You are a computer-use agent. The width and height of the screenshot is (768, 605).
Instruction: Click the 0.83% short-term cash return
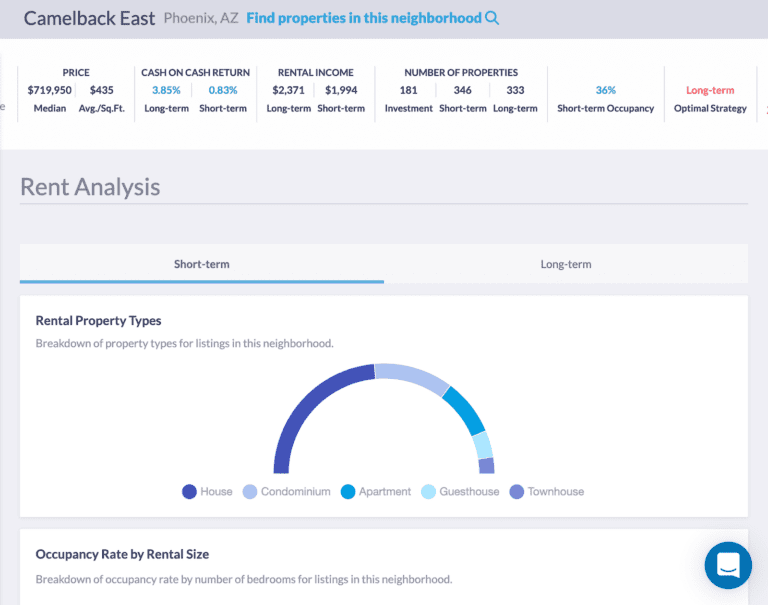[222, 90]
